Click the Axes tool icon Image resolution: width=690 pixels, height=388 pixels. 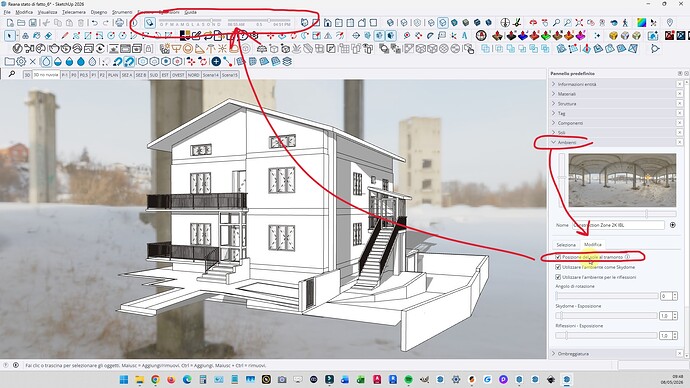tap(453, 36)
